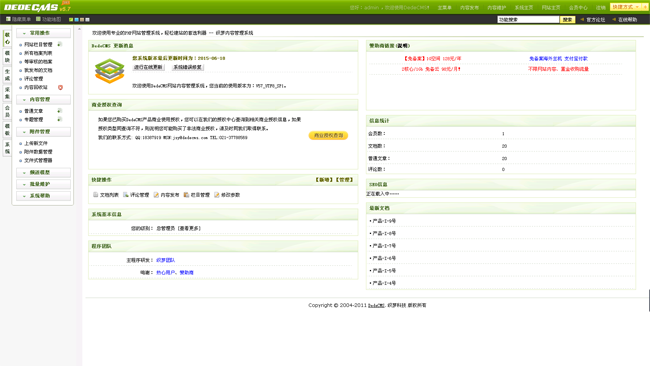Click the yellow 商业授权查询 button
Screen dimensions: 650x366
pyautogui.click(x=328, y=135)
